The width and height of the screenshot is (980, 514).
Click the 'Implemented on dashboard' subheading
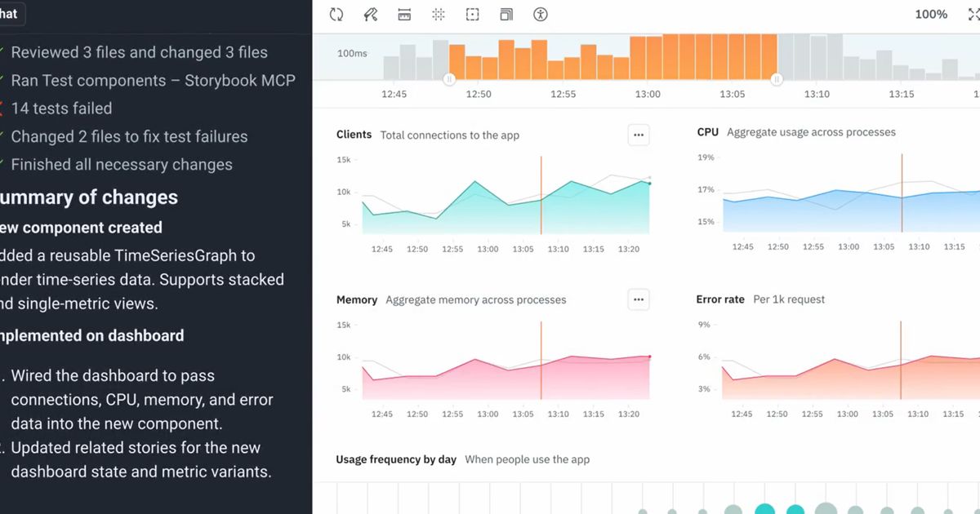click(91, 335)
